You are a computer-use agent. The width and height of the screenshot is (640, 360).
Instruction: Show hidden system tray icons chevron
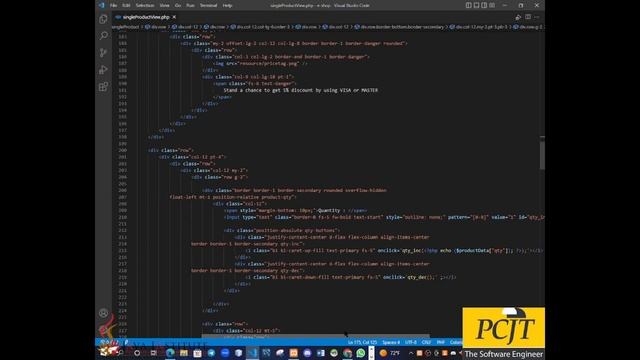point(411,353)
